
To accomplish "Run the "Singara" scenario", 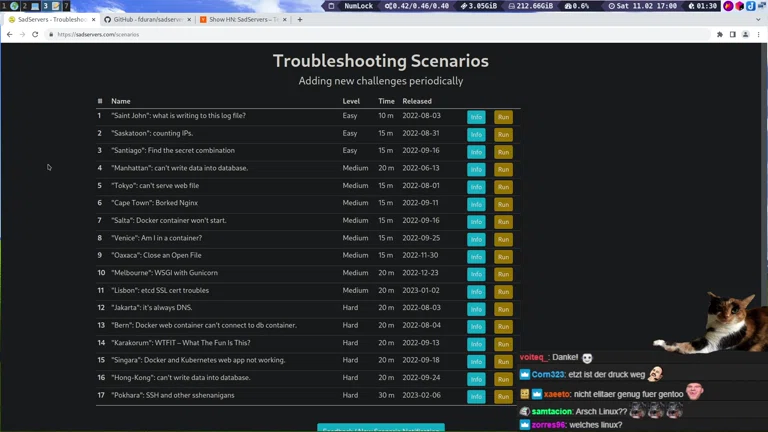I will (x=503, y=361).
